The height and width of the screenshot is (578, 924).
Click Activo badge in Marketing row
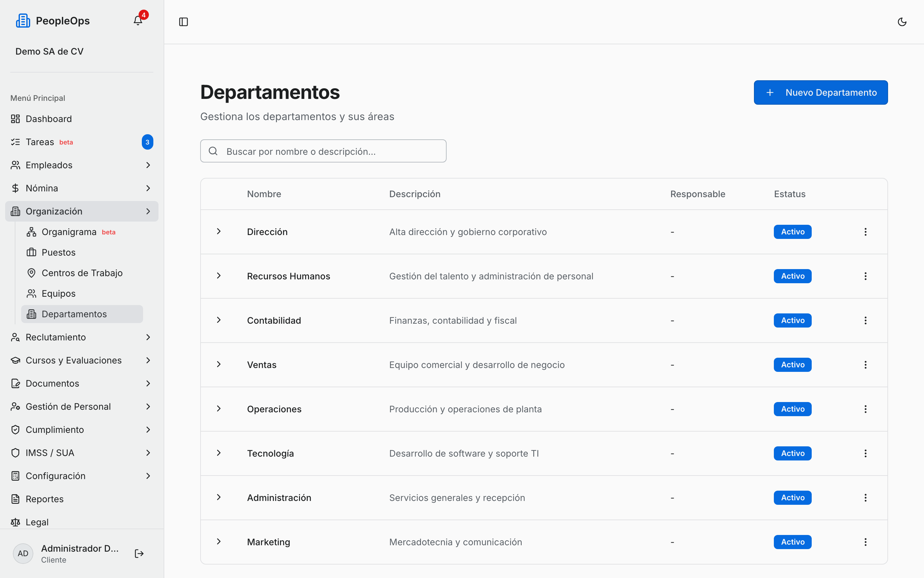pyautogui.click(x=793, y=542)
